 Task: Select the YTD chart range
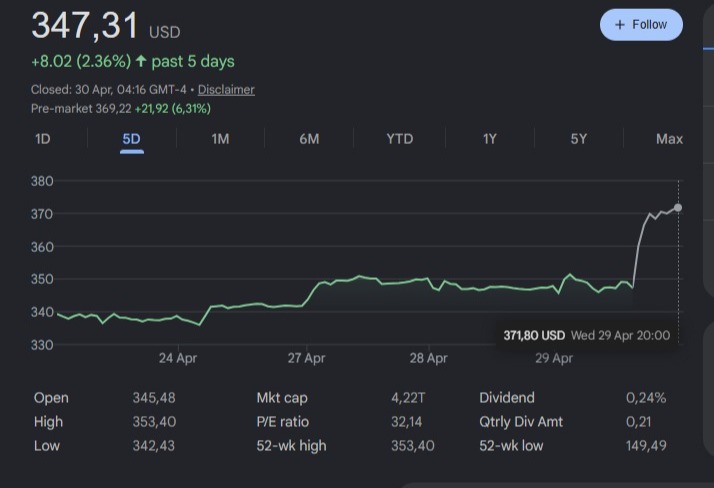pos(399,139)
